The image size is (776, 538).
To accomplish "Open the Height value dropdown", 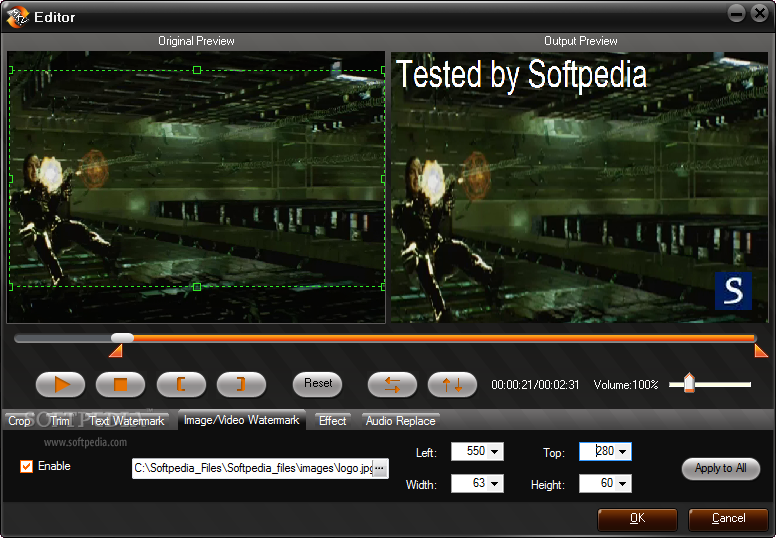I will point(623,484).
